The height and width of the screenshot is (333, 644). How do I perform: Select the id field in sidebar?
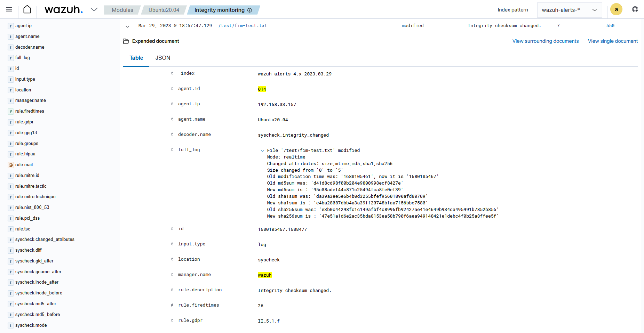pos(17,68)
